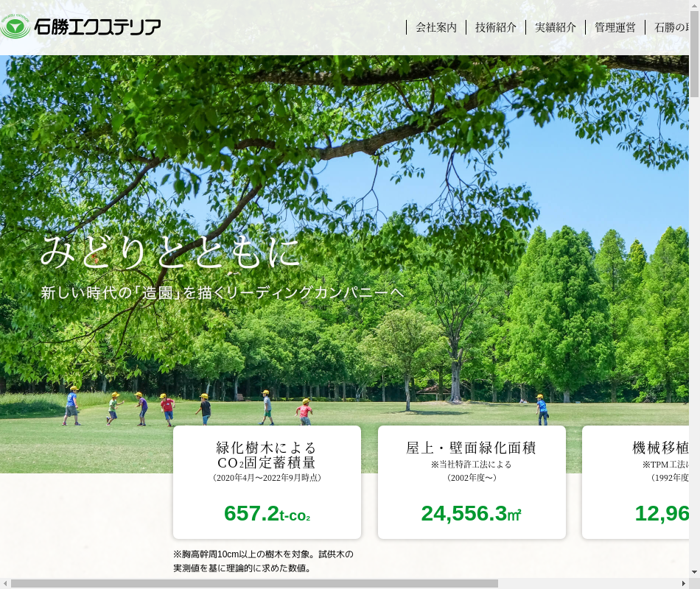The width and height of the screenshot is (700, 589).
Task: Open the 会社案内 menu item
Action: click(x=436, y=27)
